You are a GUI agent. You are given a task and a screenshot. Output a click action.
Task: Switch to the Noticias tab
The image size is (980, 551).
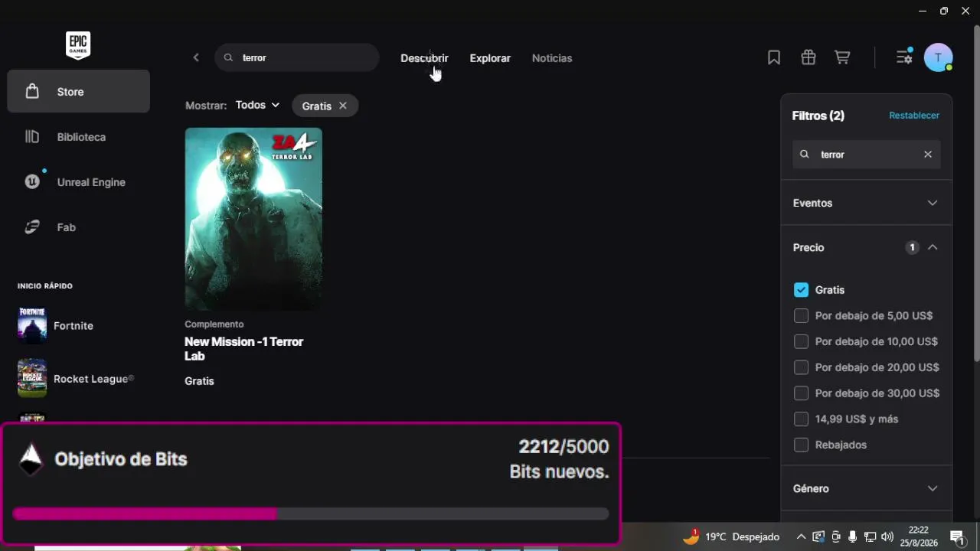point(552,58)
